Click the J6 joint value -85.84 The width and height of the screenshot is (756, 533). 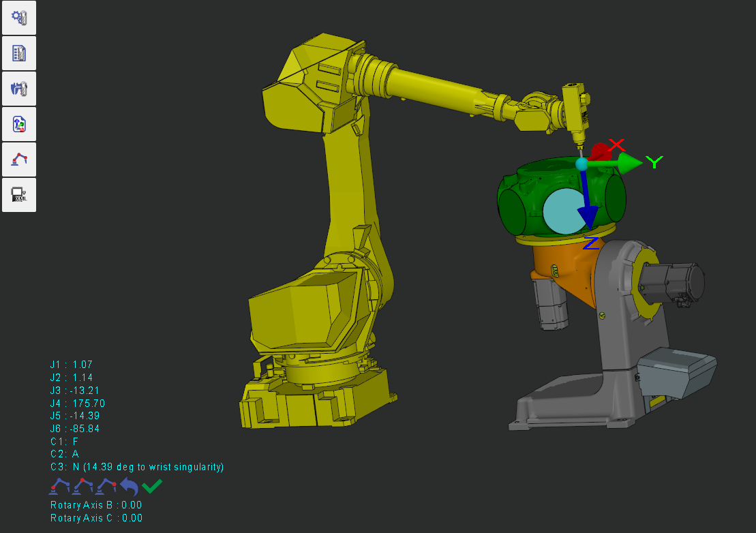(85, 429)
